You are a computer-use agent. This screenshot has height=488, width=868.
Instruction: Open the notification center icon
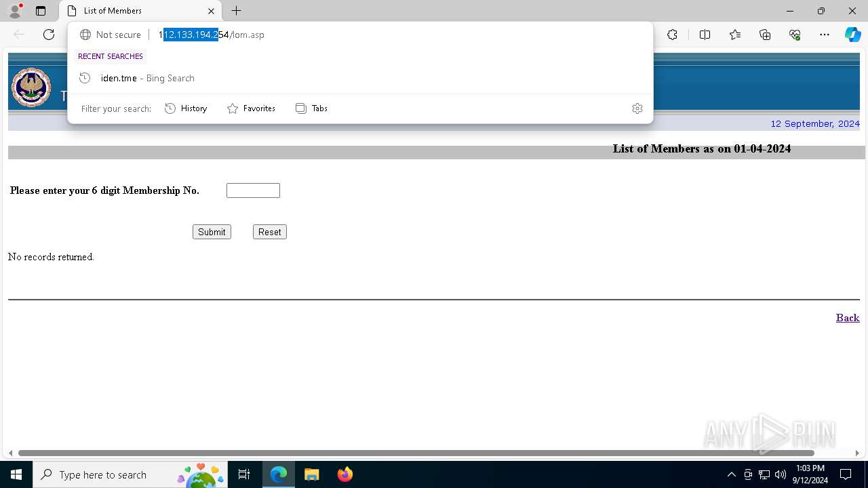846,474
